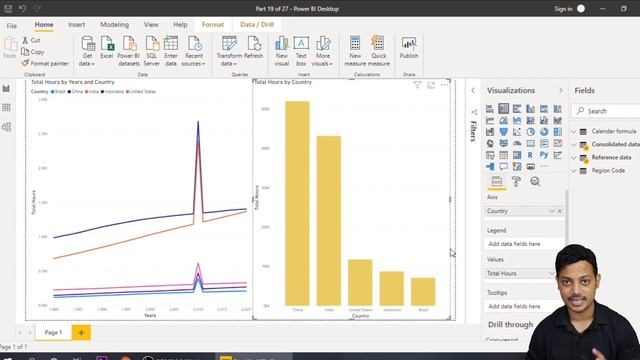Select the Treemap visual
Screen dimensions: 640x360
pos(558,132)
